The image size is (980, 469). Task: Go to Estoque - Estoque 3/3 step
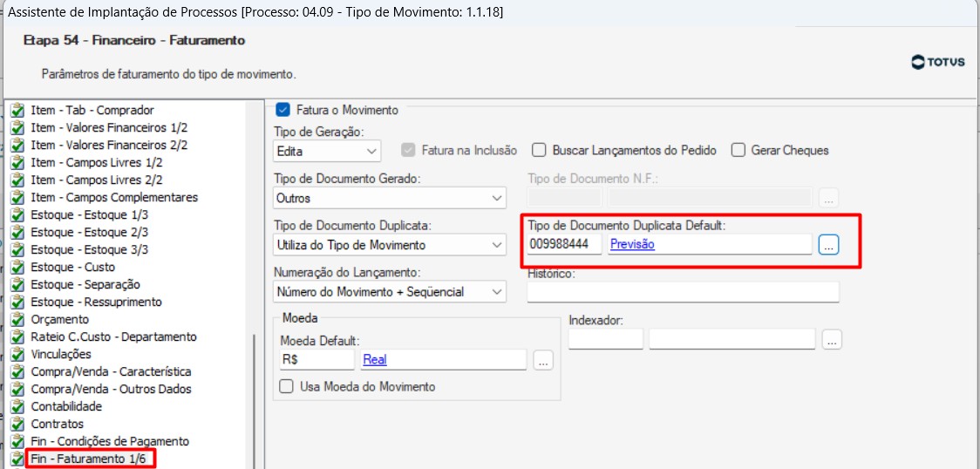[90, 250]
